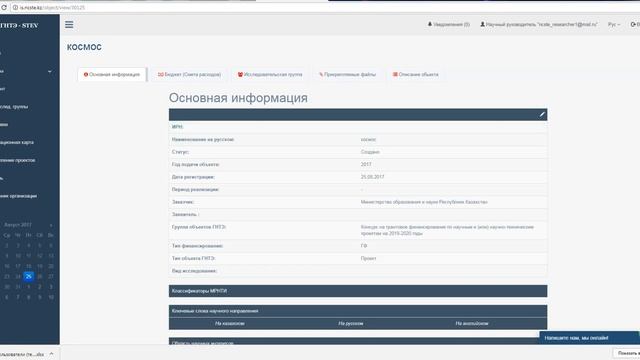Viewport: 640px width, 360px height.
Task: Select day 27 in the calendar
Action: coord(51,276)
